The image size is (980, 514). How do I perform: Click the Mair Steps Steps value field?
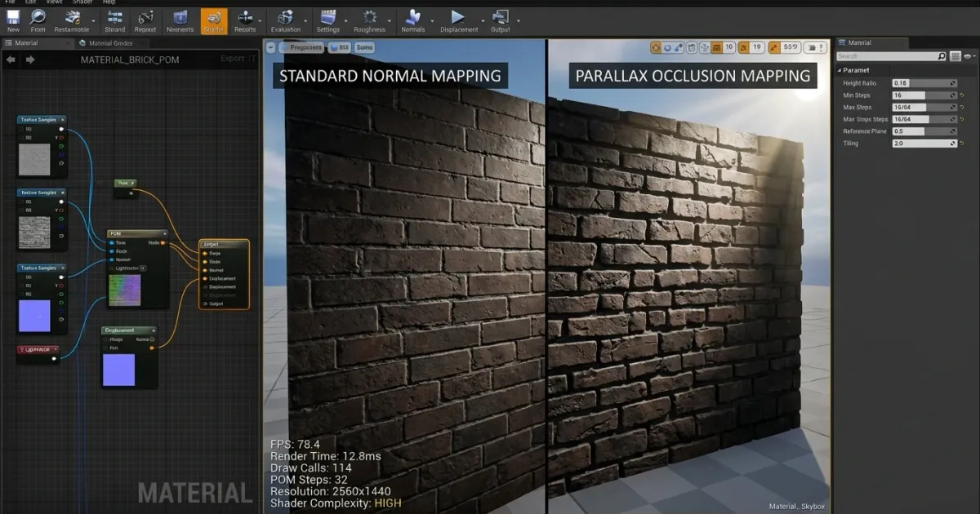click(x=924, y=120)
